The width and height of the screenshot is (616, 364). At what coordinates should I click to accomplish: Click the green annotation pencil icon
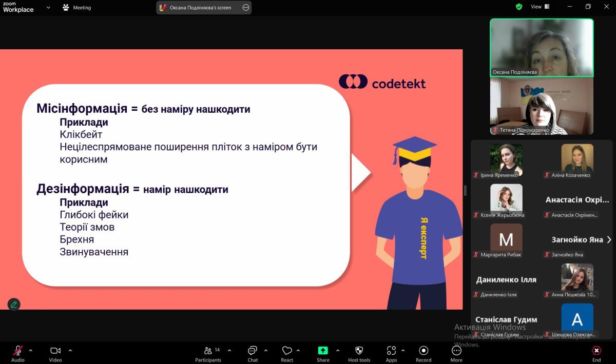14,305
